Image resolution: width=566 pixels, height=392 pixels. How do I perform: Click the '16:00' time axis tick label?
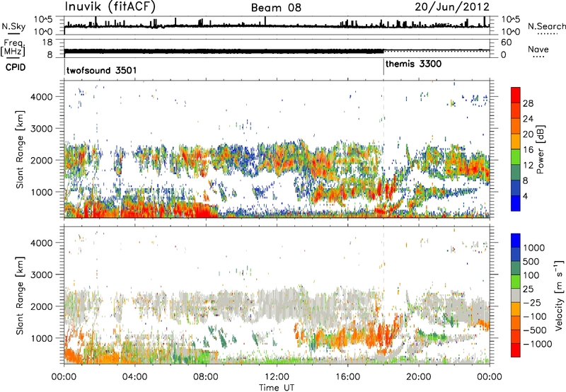point(347,377)
